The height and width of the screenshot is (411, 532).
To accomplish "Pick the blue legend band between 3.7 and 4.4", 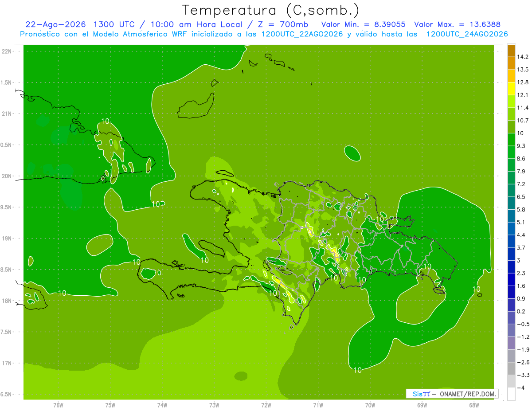I will coord(511,241).
